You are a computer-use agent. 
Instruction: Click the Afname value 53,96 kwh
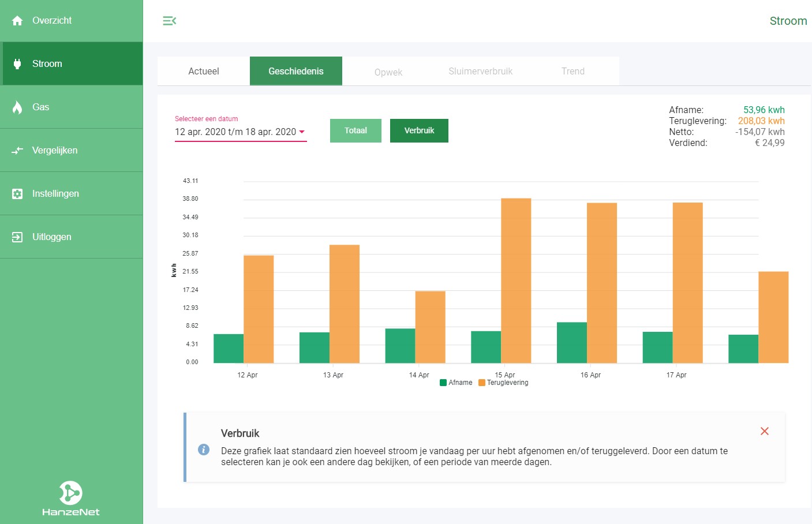coord(764,110)
